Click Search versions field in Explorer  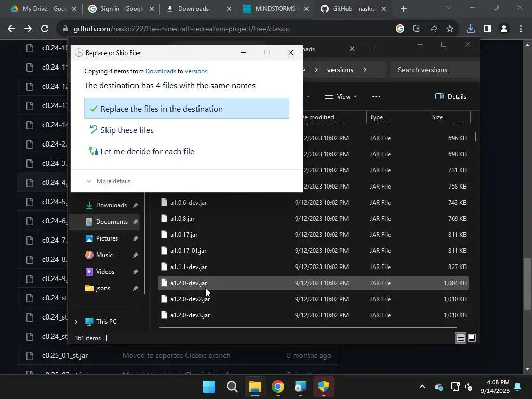434,70
